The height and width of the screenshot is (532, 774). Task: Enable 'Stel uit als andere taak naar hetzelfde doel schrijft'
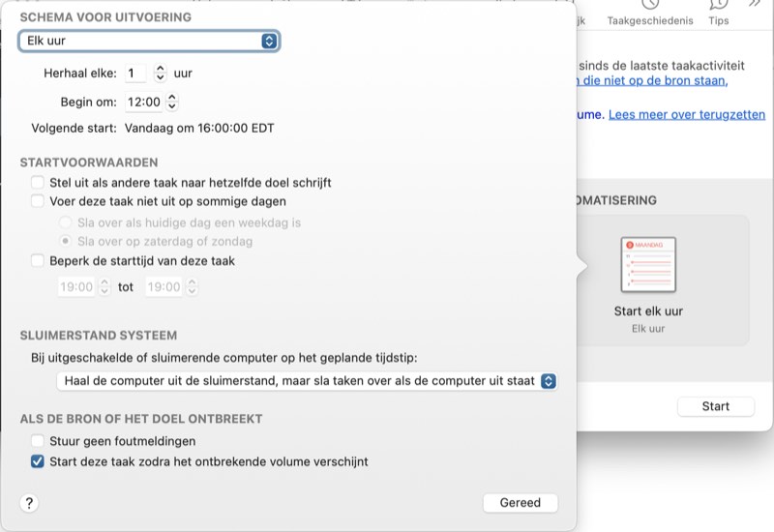coord(38,183)
